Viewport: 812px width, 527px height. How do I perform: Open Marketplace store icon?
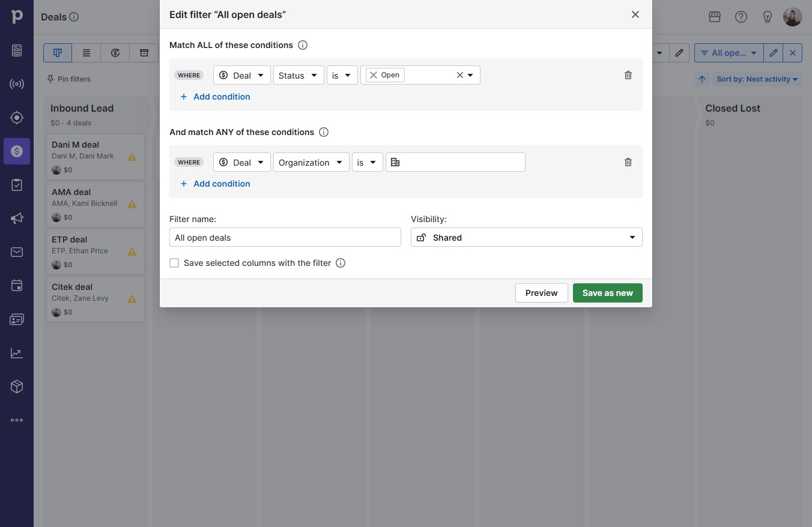(x=715, y=17)
